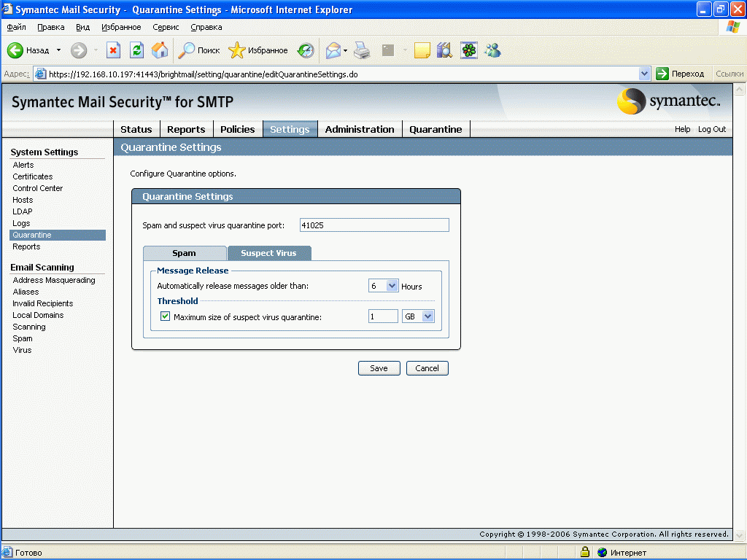Image resolution: width=747 pixels, height=560 pixels.
Task: Refresh the page using the green arrows icon
Action: point(136,50)
